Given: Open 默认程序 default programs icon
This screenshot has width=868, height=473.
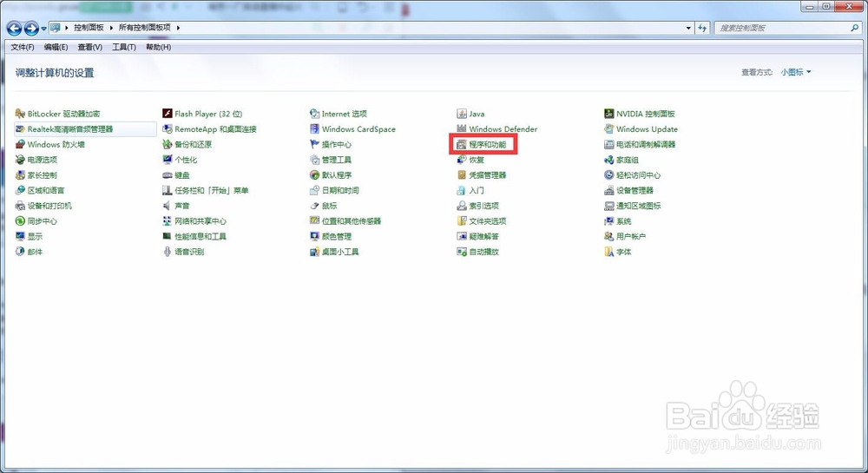Looking at the screenshot, I should click(314, 174).
